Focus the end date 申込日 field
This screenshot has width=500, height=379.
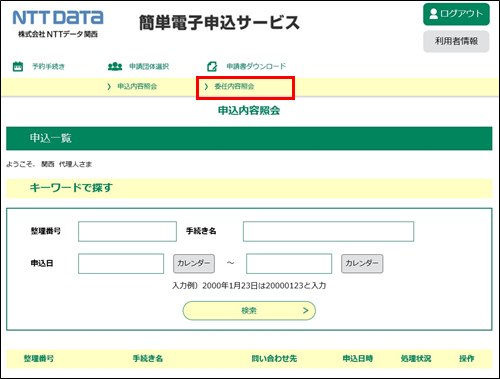(289, 264)
